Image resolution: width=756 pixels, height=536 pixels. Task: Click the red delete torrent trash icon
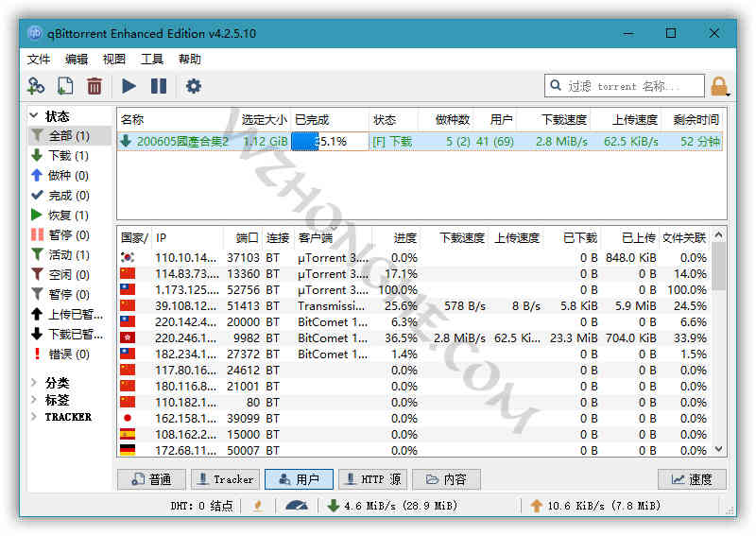[94, 86]
